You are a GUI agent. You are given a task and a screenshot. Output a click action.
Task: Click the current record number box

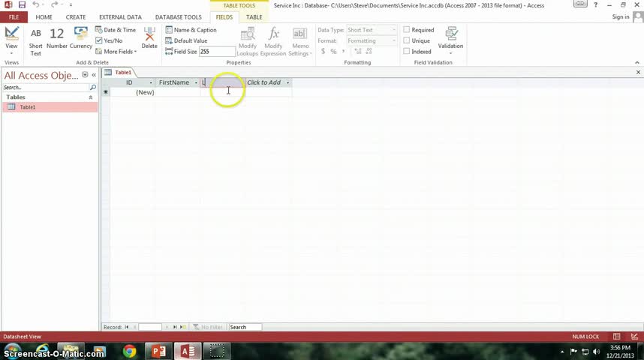click(x=150, y=327)
